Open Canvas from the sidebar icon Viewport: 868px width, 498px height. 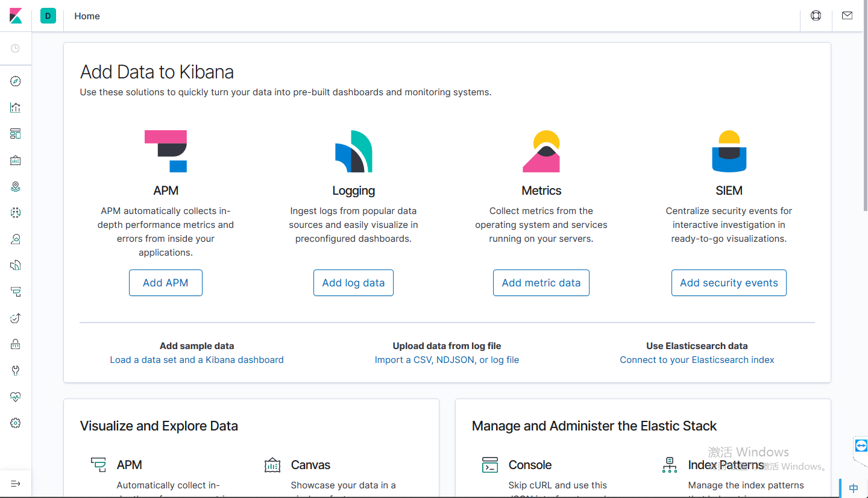[x=16, y=160]
